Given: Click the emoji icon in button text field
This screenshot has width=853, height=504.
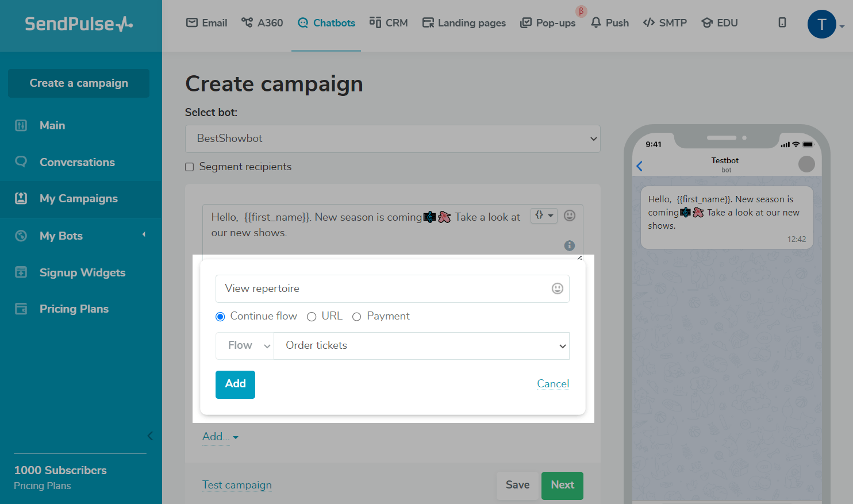Looking at the screenshot, I should [557, 288].
